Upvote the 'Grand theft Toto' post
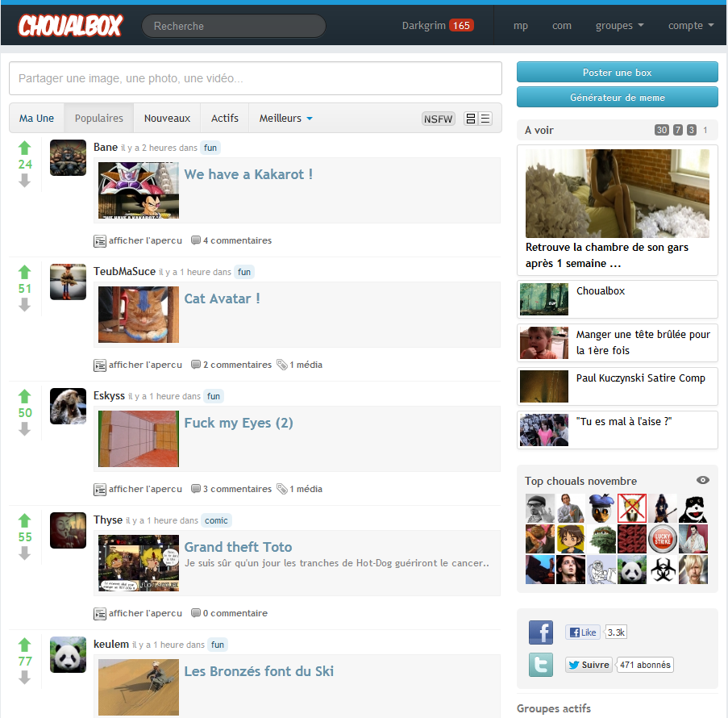The image size is (728, 718). pos(24,520)
